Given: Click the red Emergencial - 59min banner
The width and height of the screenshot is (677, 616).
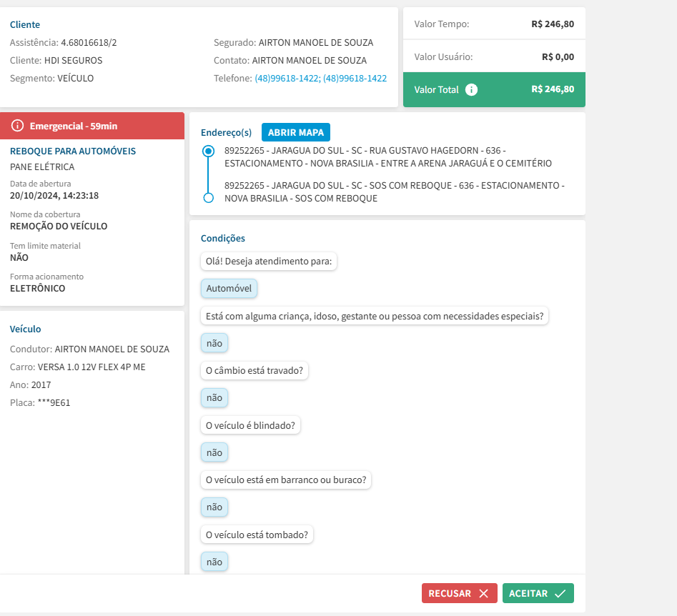Looking at the screenshot, I should [92, 126].
